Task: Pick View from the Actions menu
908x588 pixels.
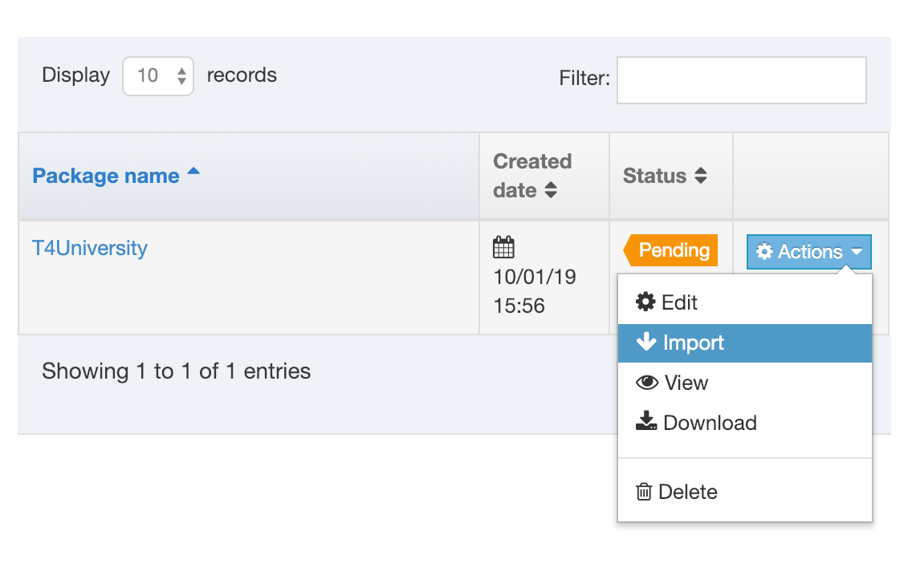Action: pos(686,383)
